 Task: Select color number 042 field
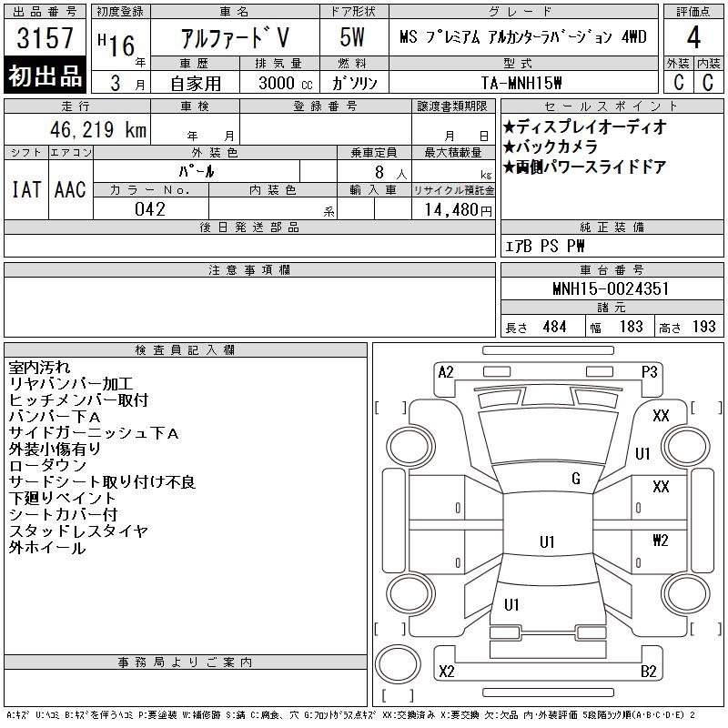(x=150, y=209)
